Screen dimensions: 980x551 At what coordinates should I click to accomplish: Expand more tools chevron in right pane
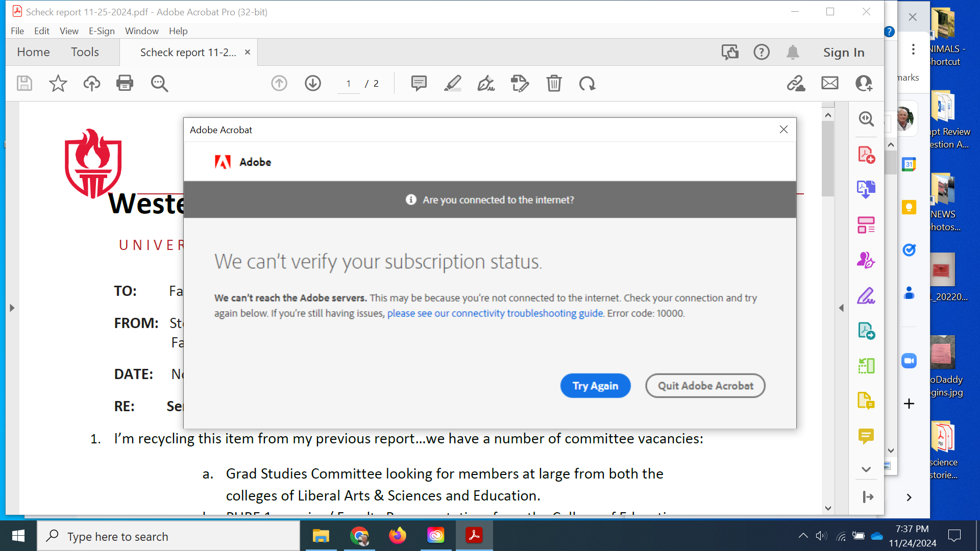pos(866,469)
